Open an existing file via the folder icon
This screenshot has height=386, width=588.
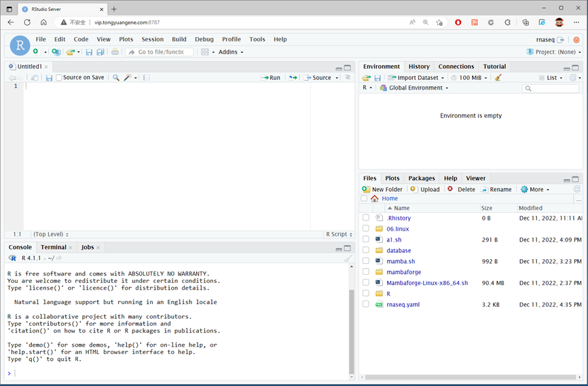[70, 52]
